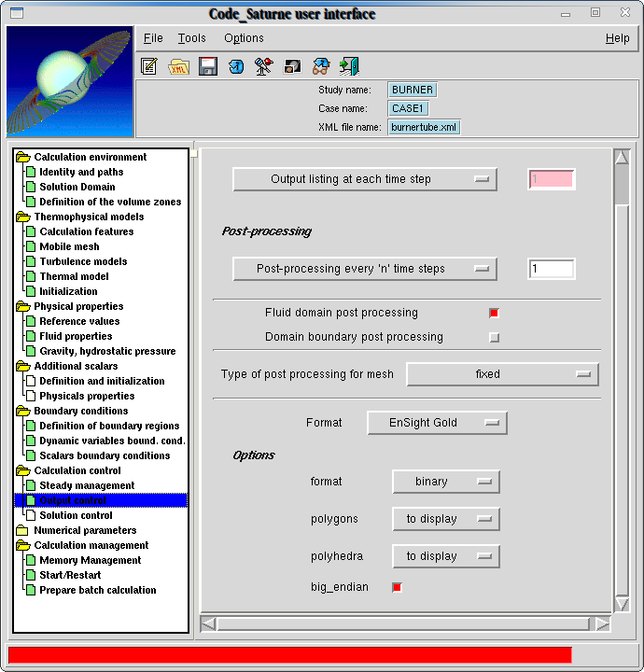
Task: Open Gravity, hydrostatic pressure page
Action: (107, 351)
